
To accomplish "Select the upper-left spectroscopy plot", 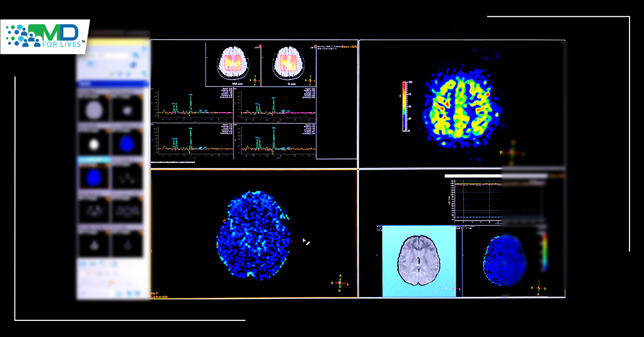I will 194,104.
